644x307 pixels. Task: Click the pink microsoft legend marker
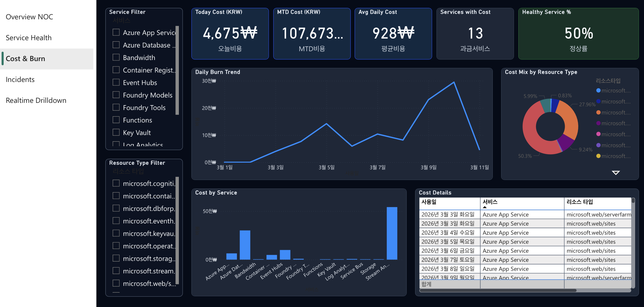point(599,134)
